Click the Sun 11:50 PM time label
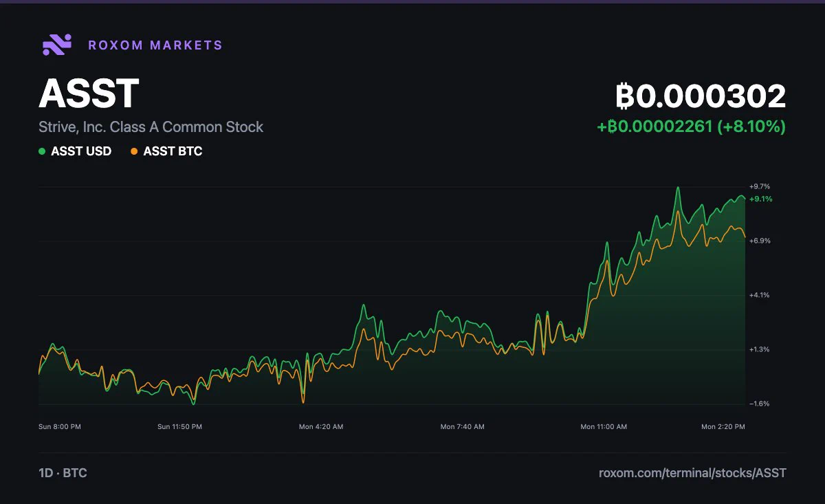825x504 pixels. pos(179,427)
